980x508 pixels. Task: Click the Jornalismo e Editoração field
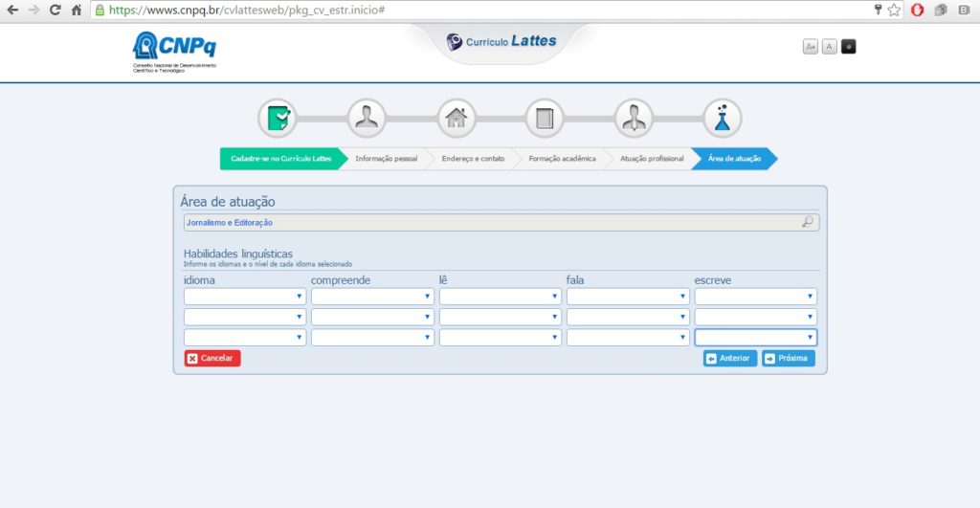[x=488, y=222]
